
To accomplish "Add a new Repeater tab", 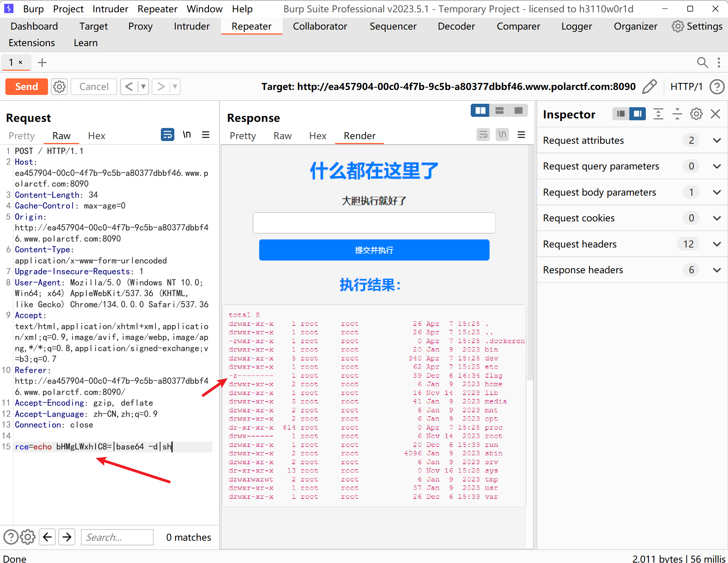I will pos(42,62).
